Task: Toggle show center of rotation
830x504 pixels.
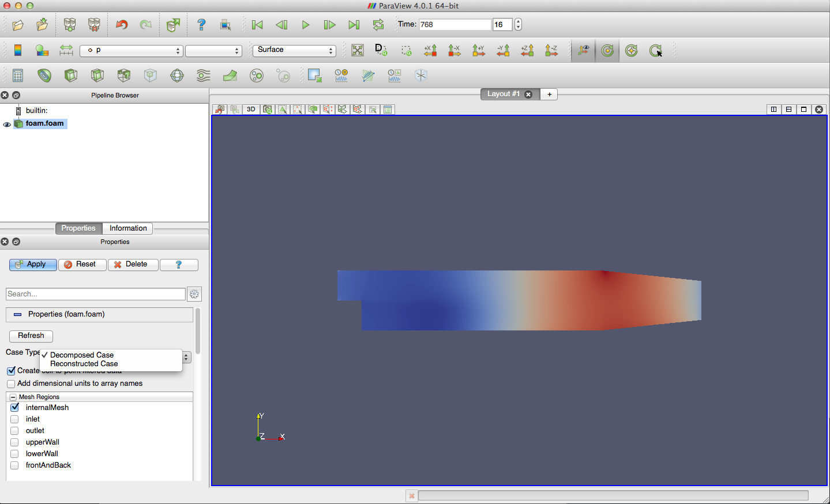Action: point(583,50)
